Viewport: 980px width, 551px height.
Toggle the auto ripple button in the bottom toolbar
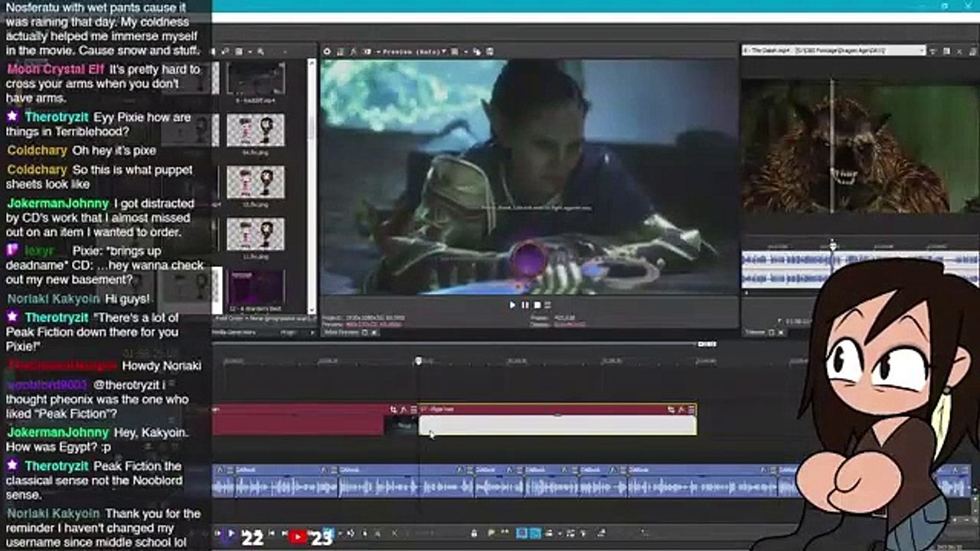(549, 533)
